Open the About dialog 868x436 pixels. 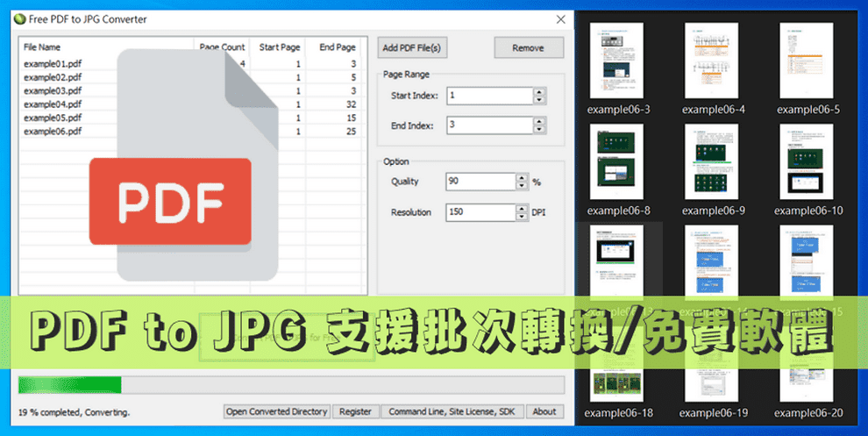tap(544, 411)
